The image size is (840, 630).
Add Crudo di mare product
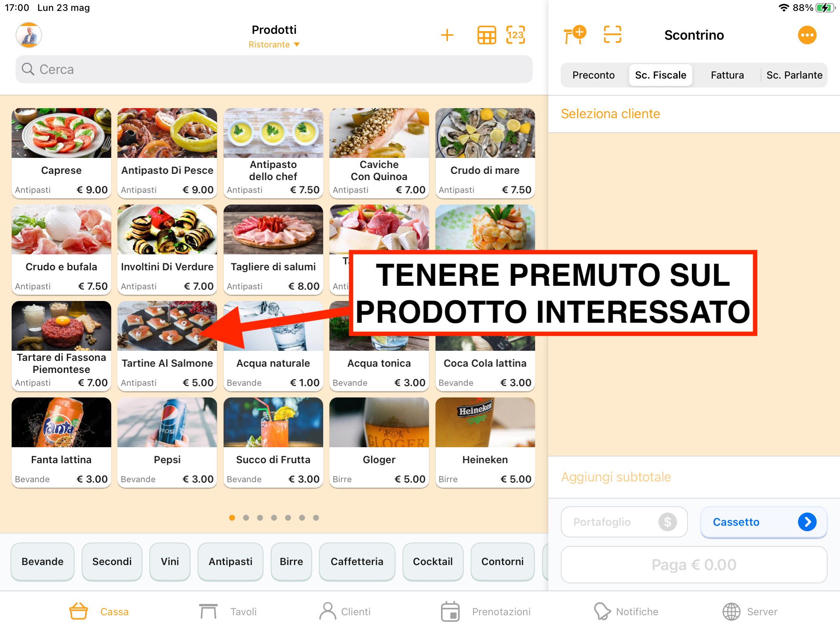pyautogui.click(x=485, y=153)
